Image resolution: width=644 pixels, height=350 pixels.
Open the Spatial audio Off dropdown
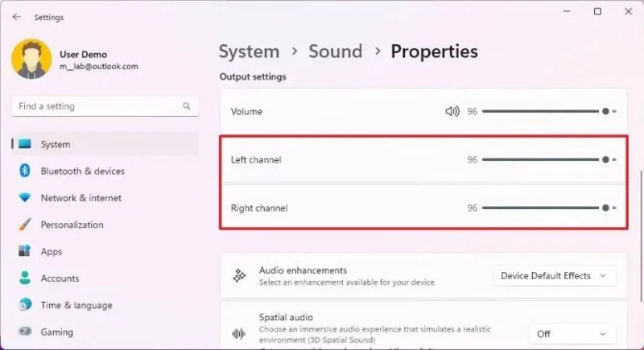pos(572,334)
